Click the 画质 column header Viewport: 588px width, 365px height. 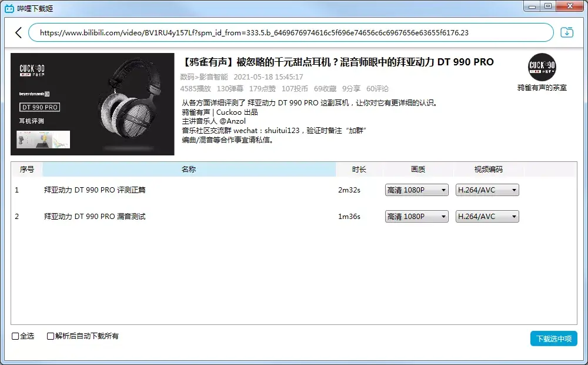tap(418, 170)
